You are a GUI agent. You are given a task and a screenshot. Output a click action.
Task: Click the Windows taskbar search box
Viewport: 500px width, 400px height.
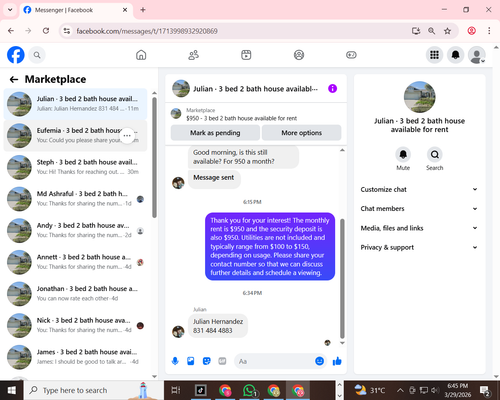[93, 390]
